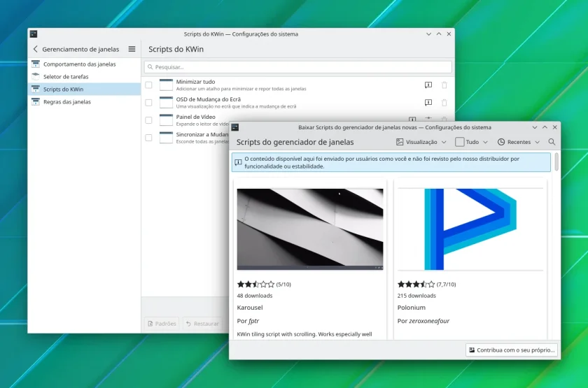Maximize the Baixar Scripts dialog
This screenshot has height=388, width=588.
click(x=545, y=127)
